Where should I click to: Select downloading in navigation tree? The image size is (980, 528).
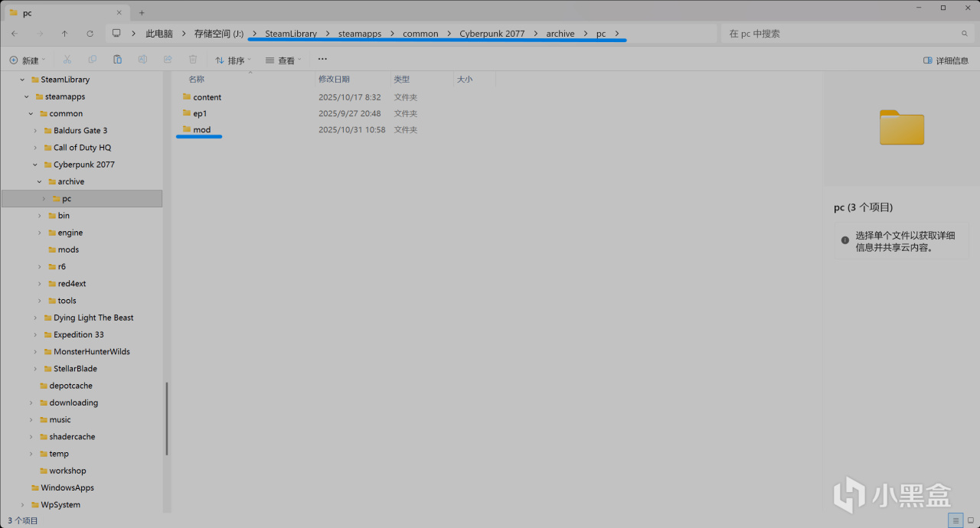(73, 403)
